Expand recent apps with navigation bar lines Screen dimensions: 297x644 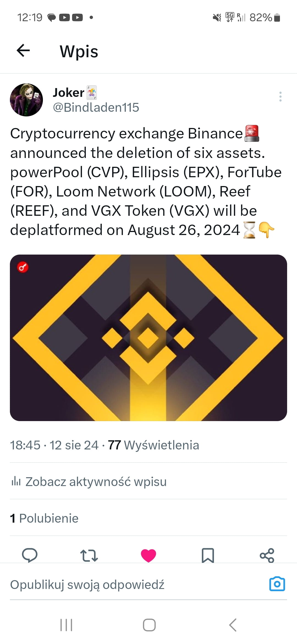tap(66, 624)
